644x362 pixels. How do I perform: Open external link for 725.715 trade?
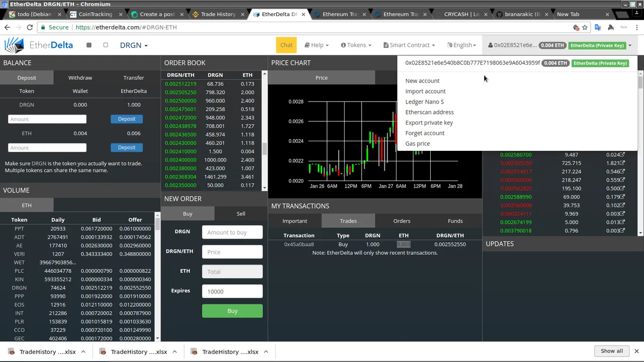[x=622, y=163]
